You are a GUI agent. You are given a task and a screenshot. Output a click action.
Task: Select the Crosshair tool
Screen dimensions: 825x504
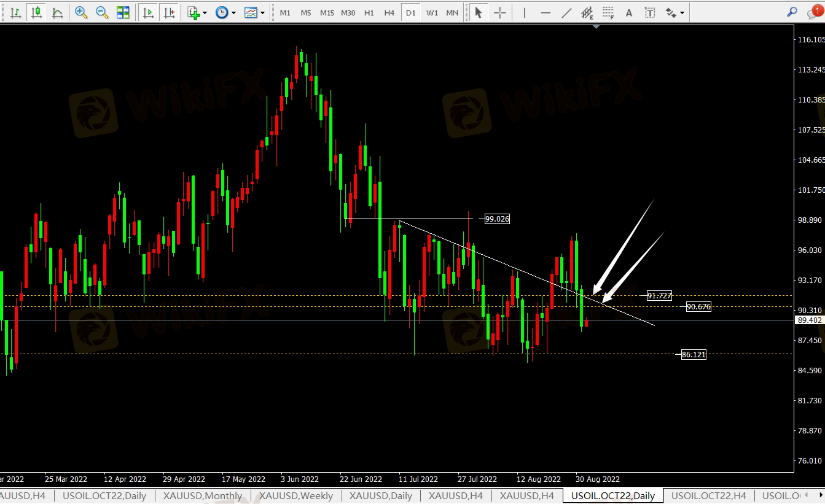(x=501, y=12)
